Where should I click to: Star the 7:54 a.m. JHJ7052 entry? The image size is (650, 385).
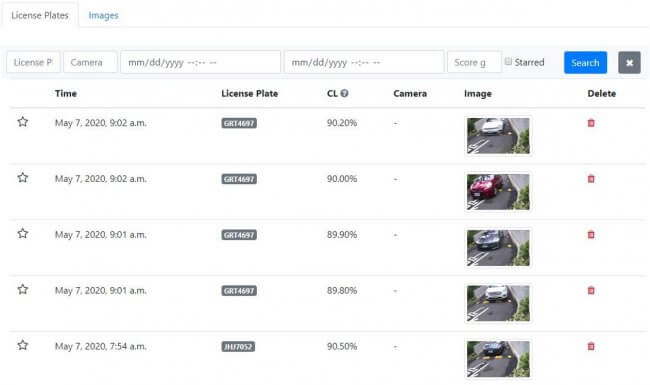(23, 345)
